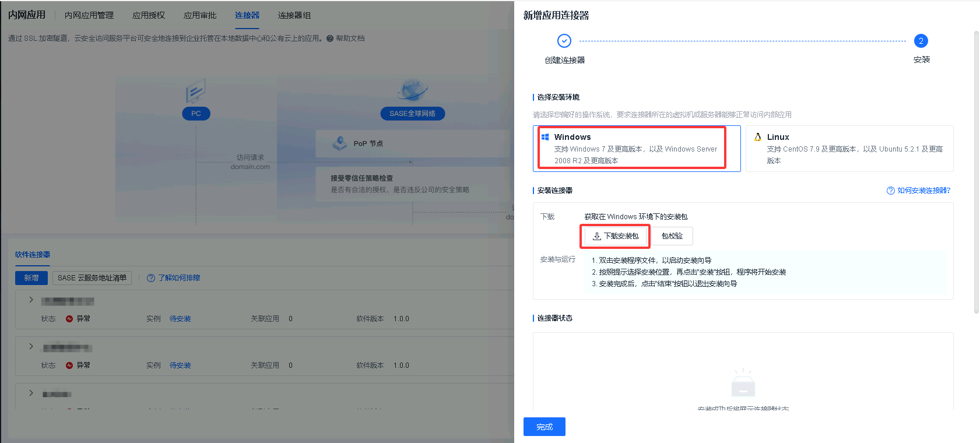Expand the third connector row chevron
980x443 pixels.
coord(31,393)
